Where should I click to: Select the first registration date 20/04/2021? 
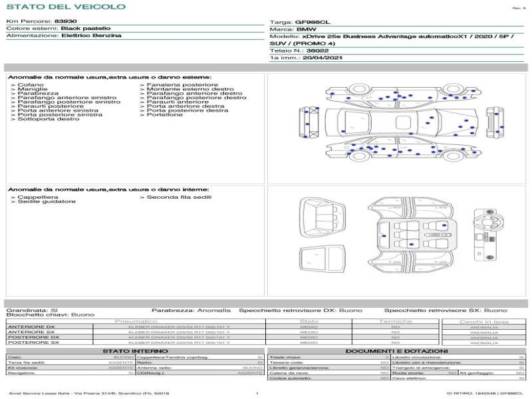click(x=323, y=58)
